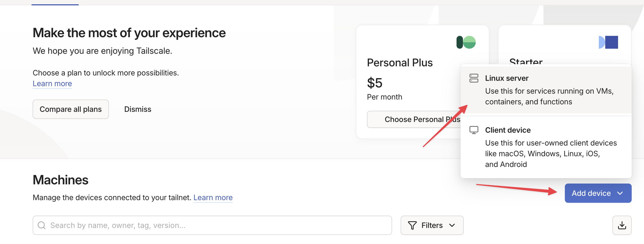Expand the Add device dropdown chevron

tap(620, 193)
